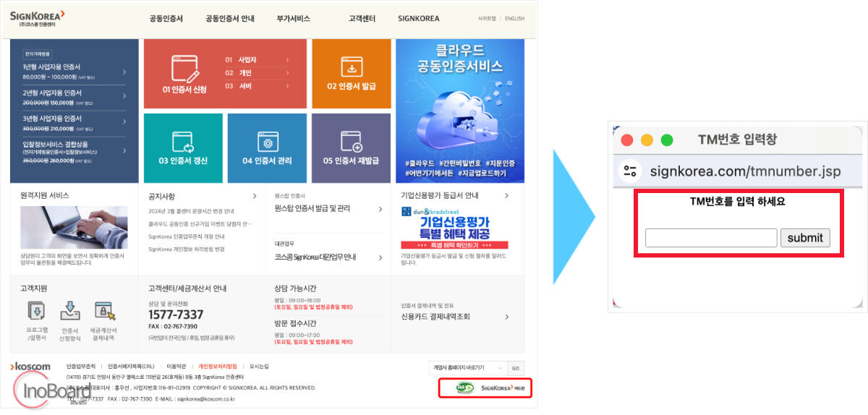The image size is (868, 415).
Task: Click the TM번호 input field
Action: click(x=711, y=238)
